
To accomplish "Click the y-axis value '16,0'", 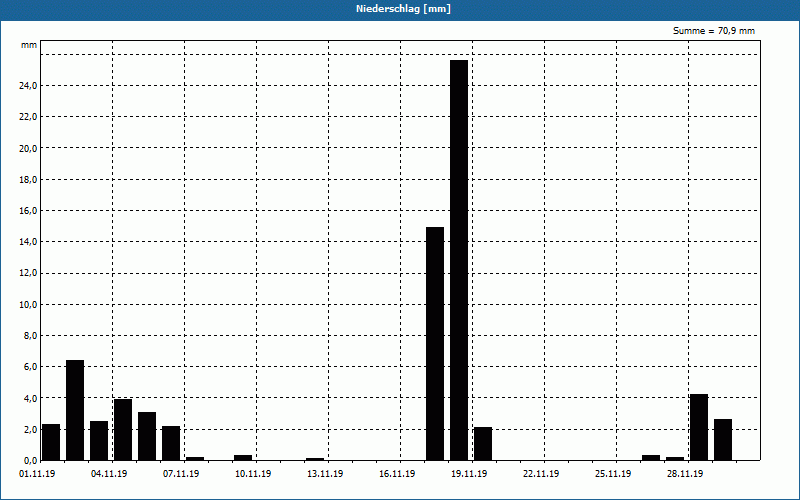I will pos(28,211).
